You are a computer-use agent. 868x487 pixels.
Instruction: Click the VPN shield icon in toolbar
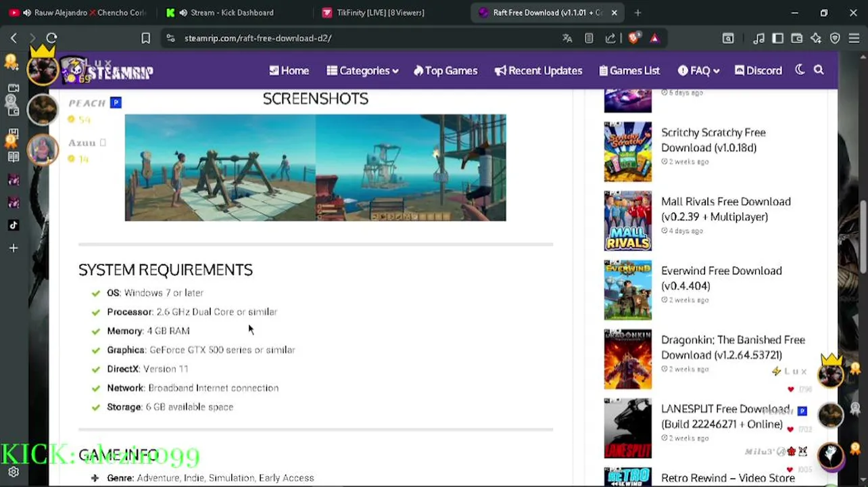coord(835,39)
